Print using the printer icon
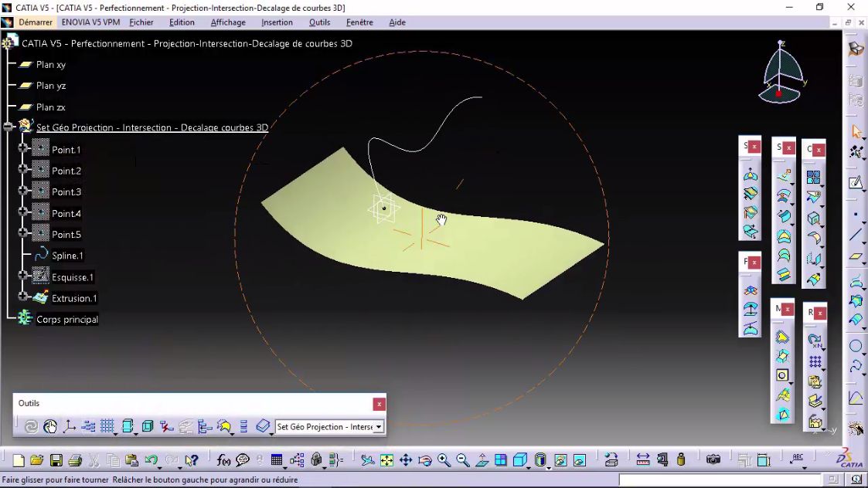 75,460
